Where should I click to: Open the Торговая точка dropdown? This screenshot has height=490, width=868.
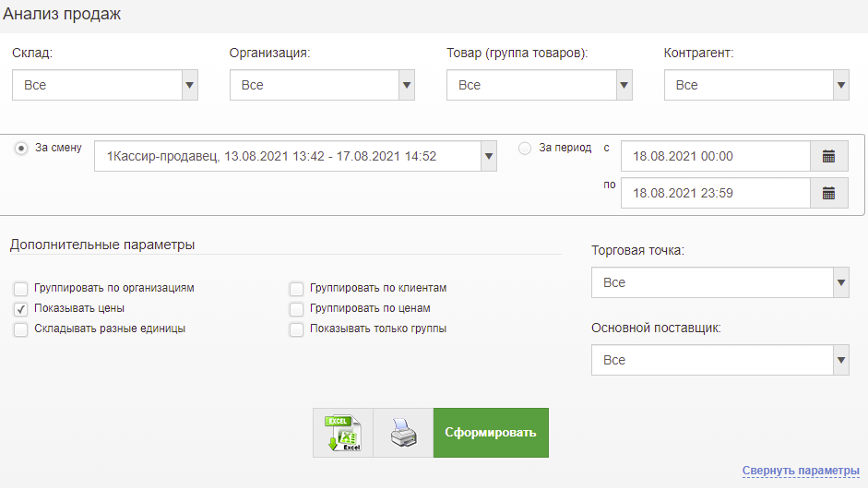(720, 282)
